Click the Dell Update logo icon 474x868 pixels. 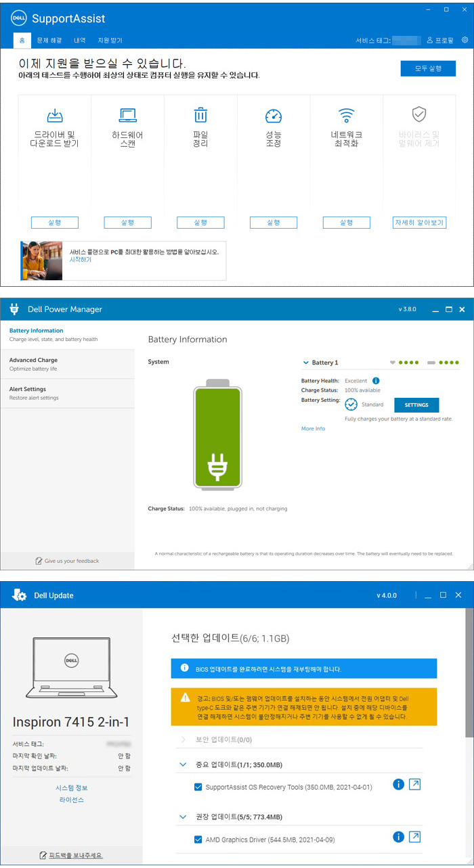click(x=19, y=595)
